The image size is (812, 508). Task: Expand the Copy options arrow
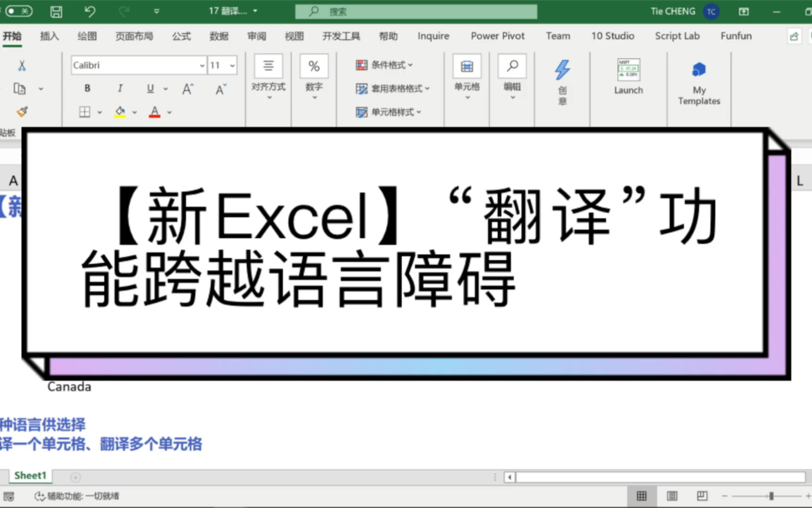(41, 89)
